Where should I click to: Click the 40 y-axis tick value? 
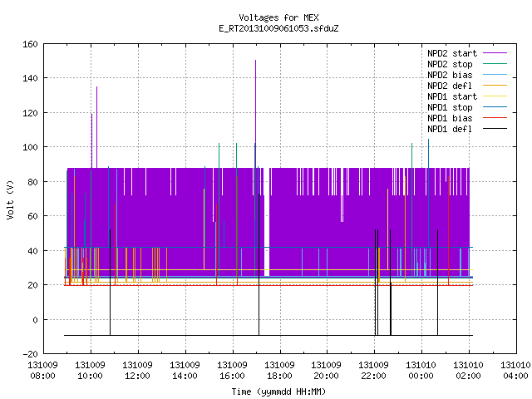pos(32,251)
